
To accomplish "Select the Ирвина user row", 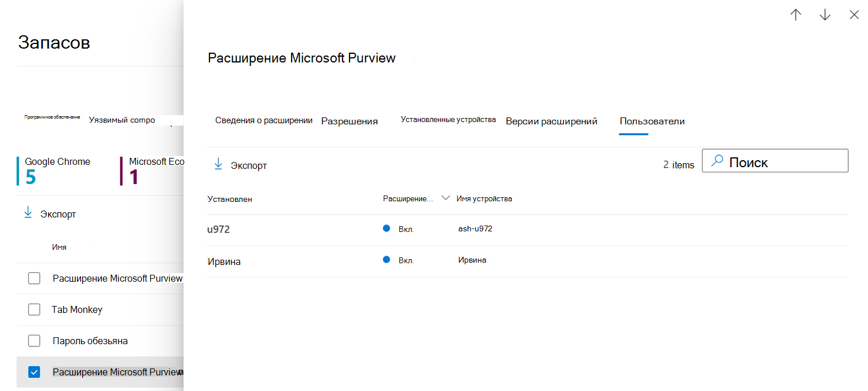I will click(528, 261).
